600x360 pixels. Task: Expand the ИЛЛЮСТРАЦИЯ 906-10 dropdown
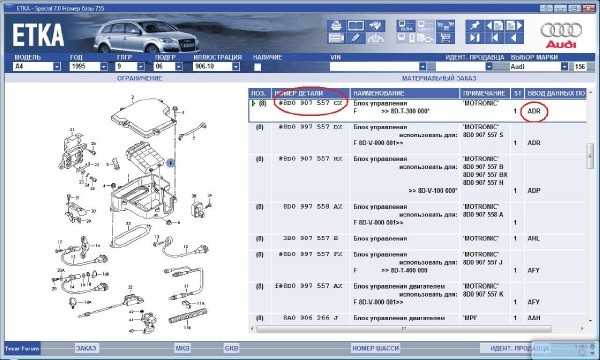(x=236, y=67)
